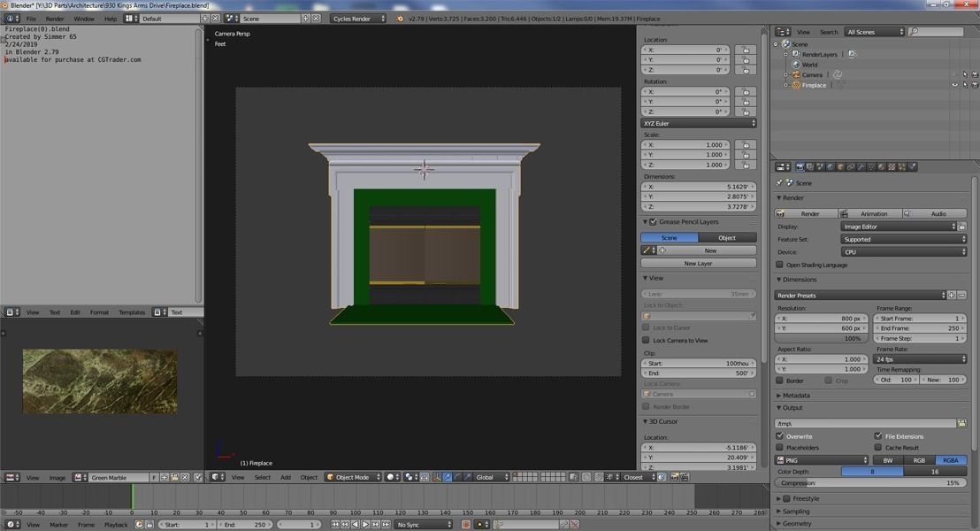Open the Feature Set Supported dropdown

(904, 239)
